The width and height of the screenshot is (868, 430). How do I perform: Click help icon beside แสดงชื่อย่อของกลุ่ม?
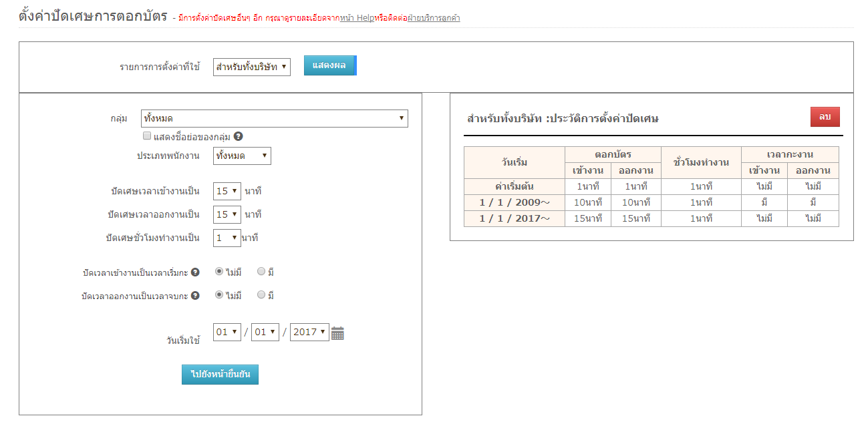click(239, 137)
